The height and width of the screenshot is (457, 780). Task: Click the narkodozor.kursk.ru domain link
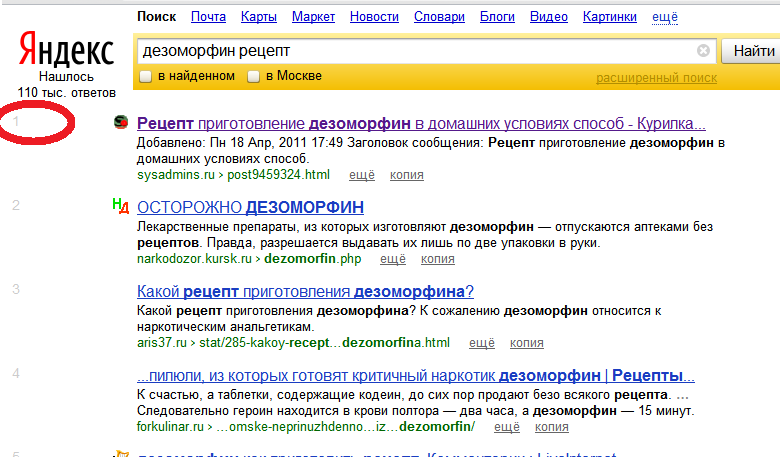pyautogui.click(x=194, y=259)
